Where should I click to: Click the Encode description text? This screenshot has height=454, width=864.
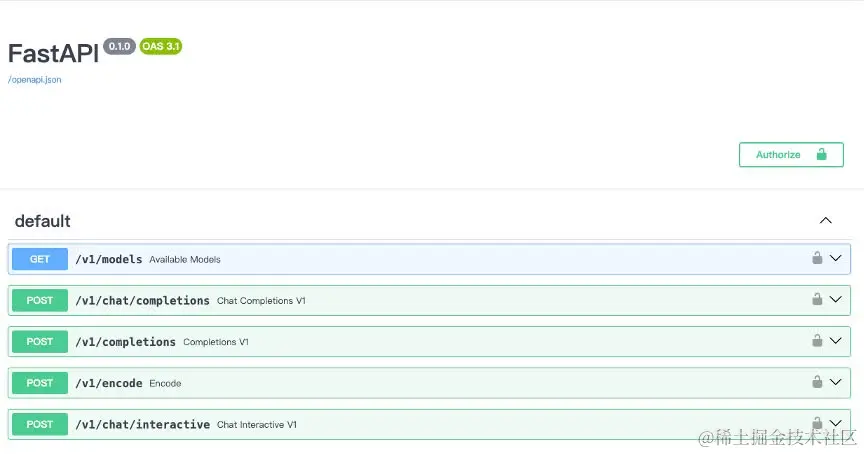(x=165, y=383)
